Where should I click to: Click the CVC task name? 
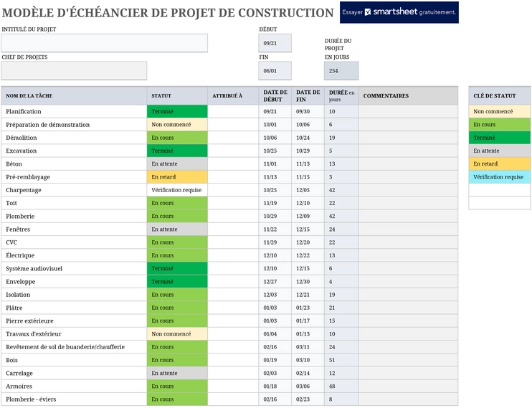[11, 242]
